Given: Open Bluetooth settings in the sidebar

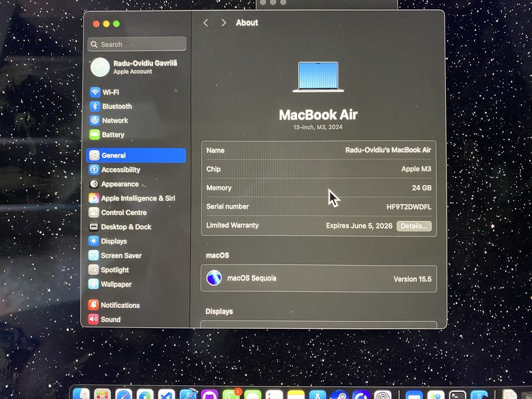Looking at the screenshot, I should pyautogui.click(x=111, y=107).
